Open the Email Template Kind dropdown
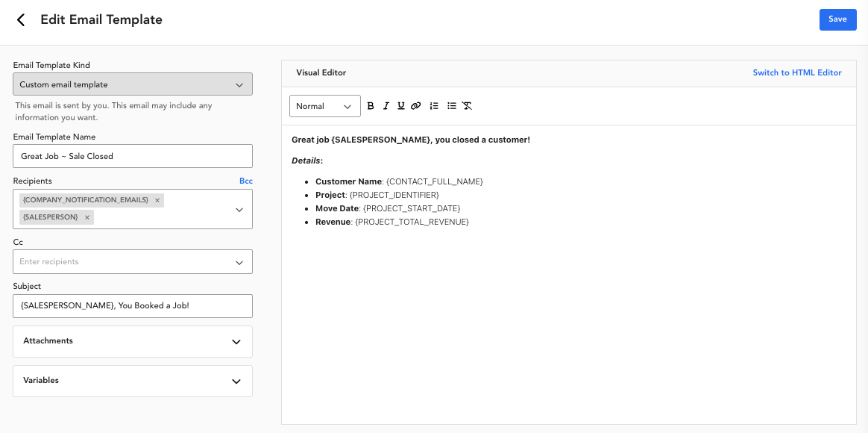Screen dimensions: 868x433 coord(133,84)
